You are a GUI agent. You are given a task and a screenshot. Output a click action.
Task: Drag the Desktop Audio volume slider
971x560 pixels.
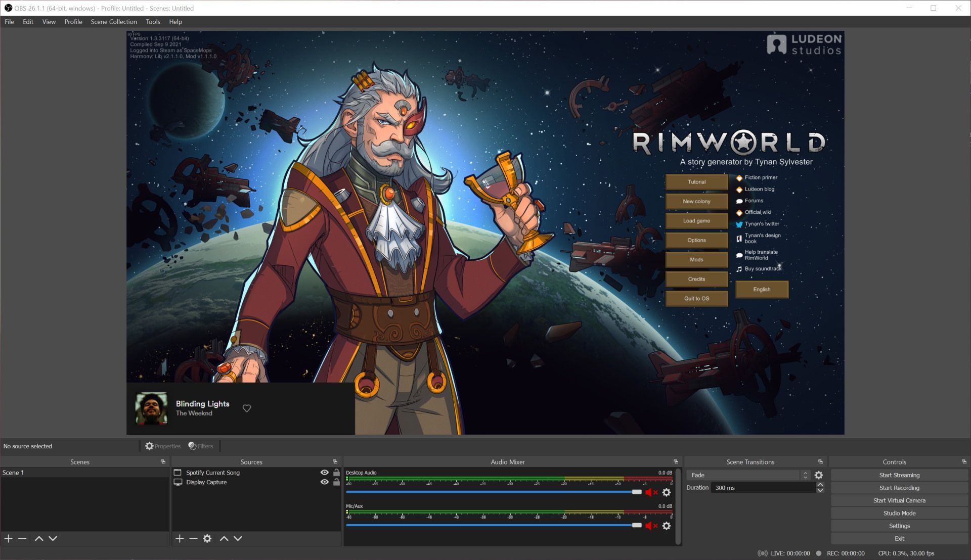point(636,492)
